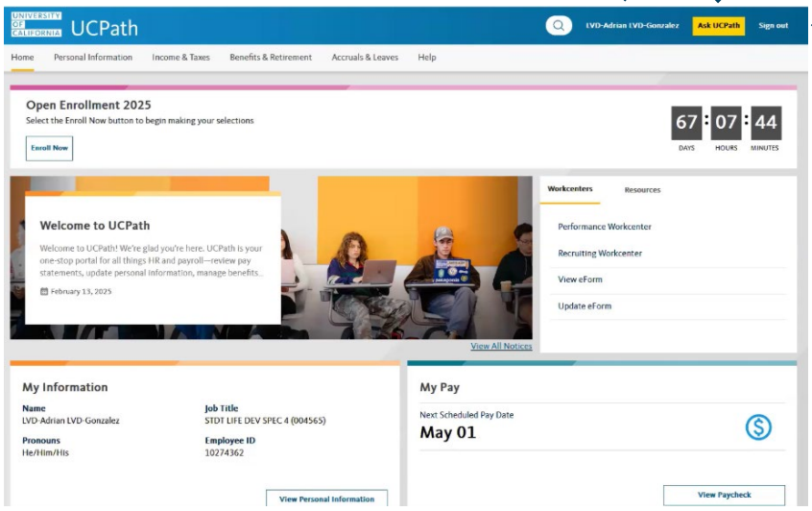Click the February 13, 2025 notice date

tap(81, 292)
